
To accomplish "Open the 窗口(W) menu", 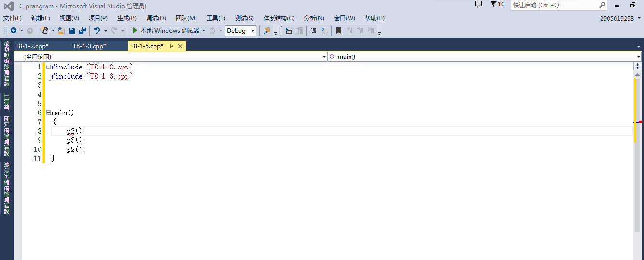I will coord(345,18).
